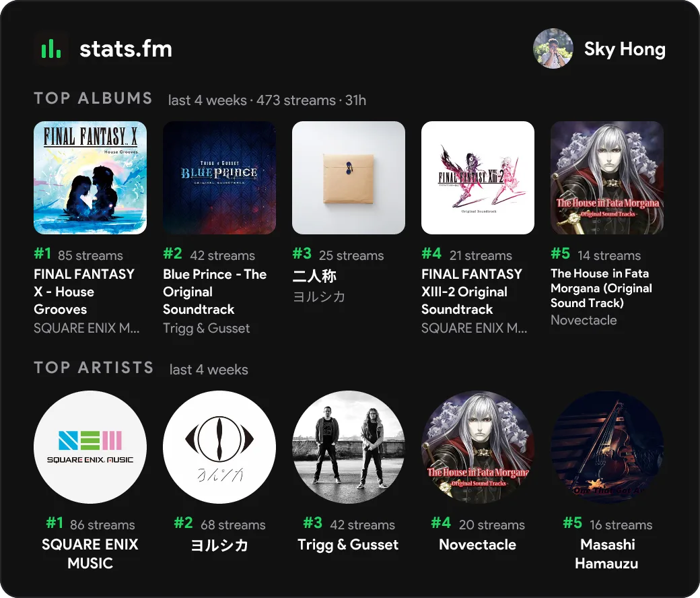
Task: Open Sky Hong's profile avatar
Action: tap(553, 48)
